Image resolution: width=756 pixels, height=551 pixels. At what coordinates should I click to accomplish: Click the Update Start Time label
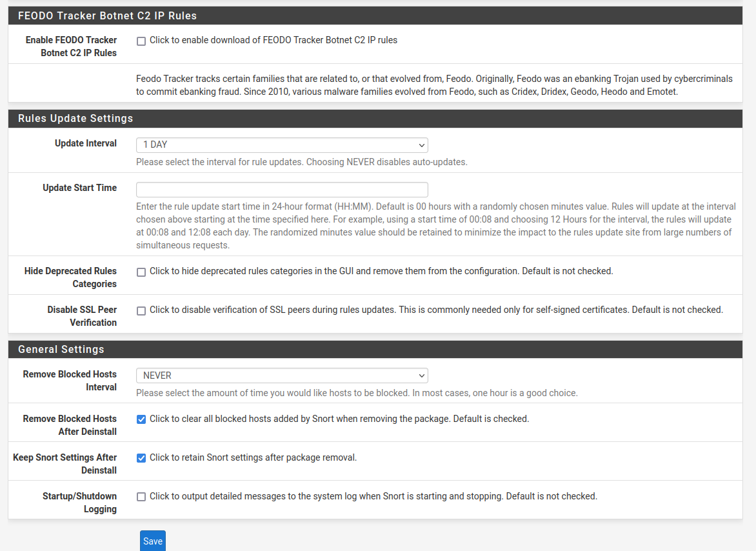(x=79, y=188)
